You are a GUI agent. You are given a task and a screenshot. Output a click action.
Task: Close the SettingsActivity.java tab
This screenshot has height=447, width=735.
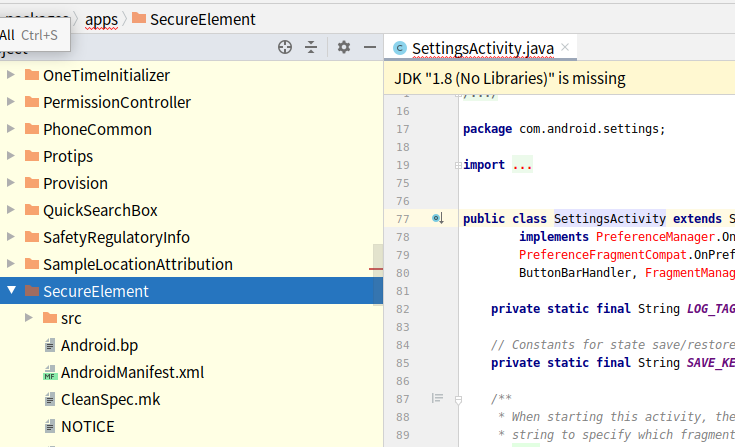565,47
